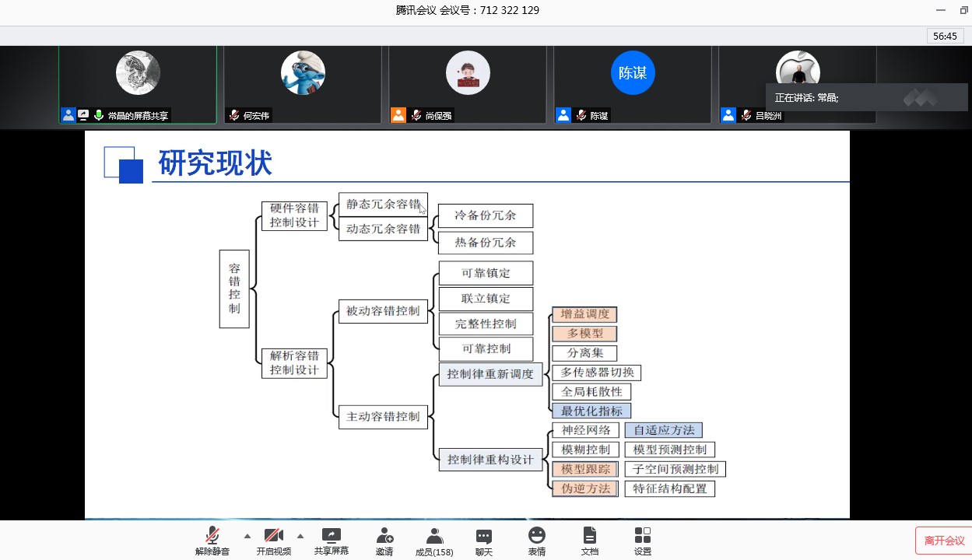This screenshot has width=972, height=560.
Task: Open the 文档 documents icon
Action: [x=590, y=541]
